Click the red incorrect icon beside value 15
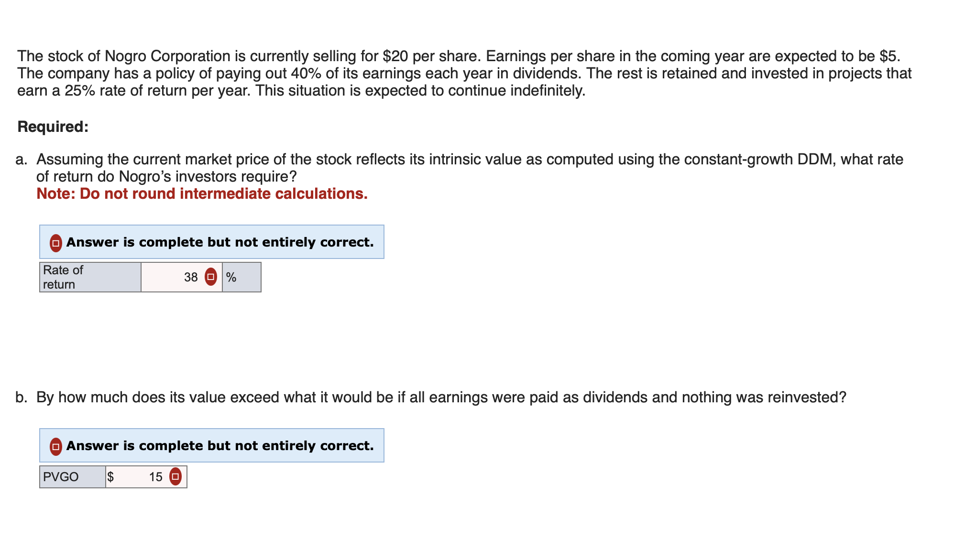 [x=175, y=477]
